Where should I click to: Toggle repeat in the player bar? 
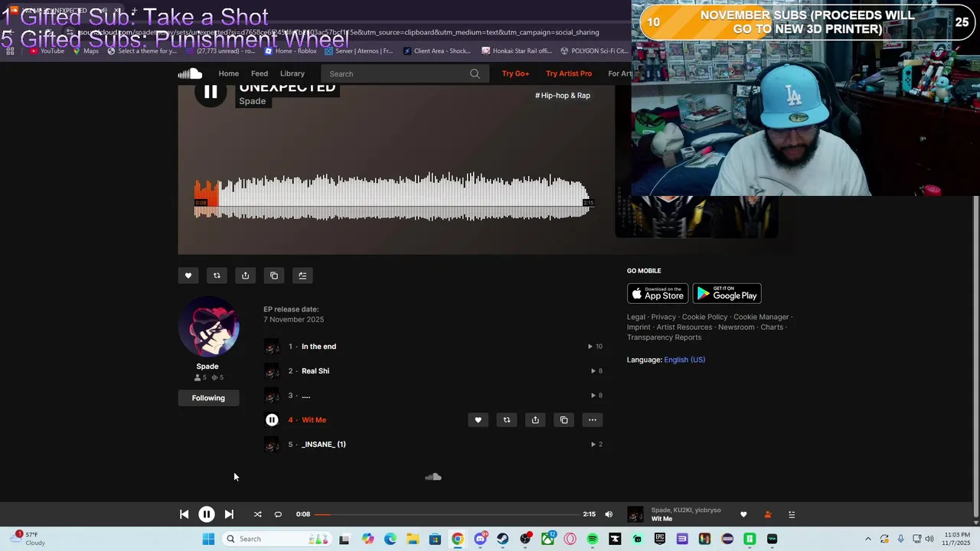coord(278,514)
